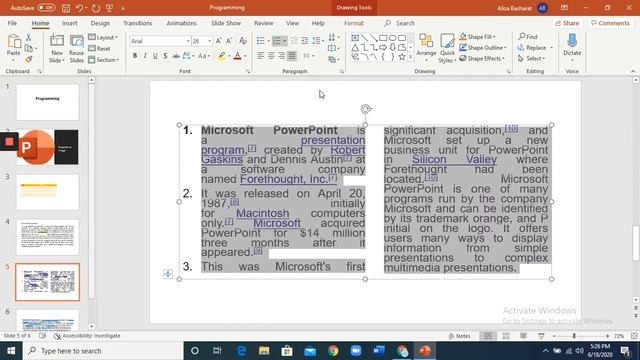Click the Redo repeat icon
Screen dimensions: 640x360
coord(96,8)
